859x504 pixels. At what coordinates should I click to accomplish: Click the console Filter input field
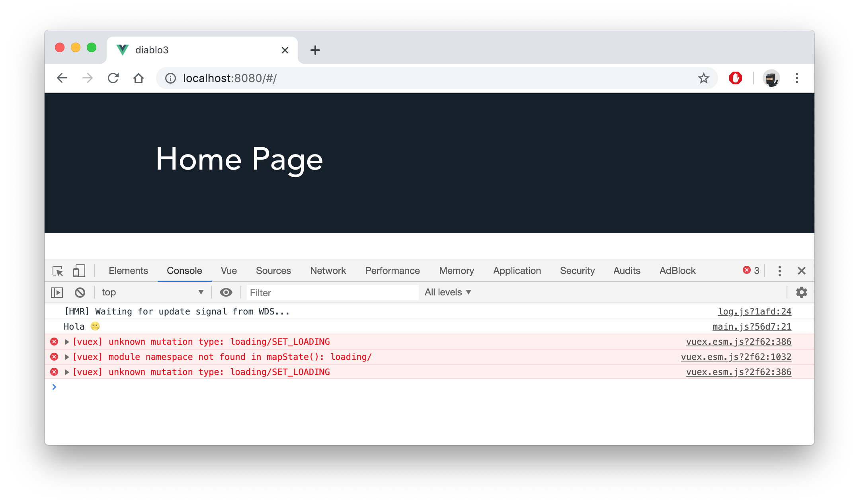(x=332, y=293)
